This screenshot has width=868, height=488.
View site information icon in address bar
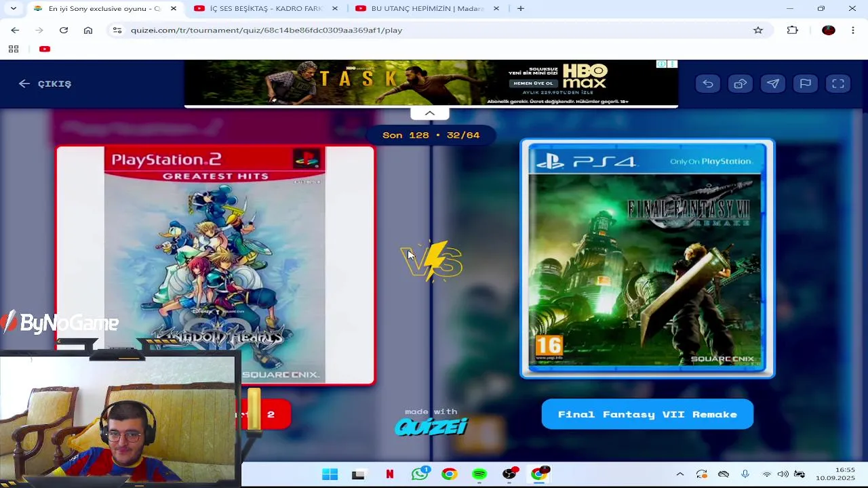[117, 30]
